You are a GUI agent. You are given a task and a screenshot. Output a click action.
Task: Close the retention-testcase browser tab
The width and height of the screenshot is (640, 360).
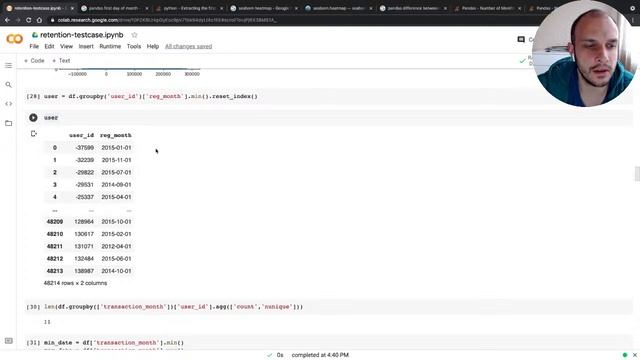point(72,8)
